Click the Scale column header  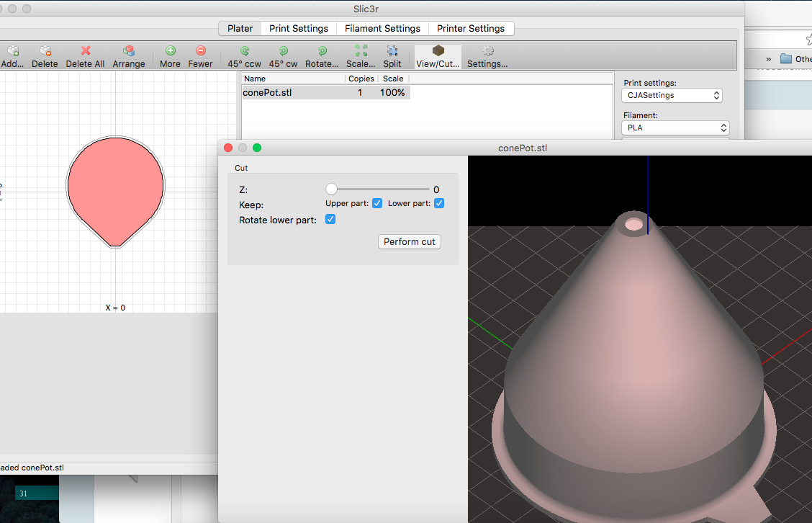point(393,79)
